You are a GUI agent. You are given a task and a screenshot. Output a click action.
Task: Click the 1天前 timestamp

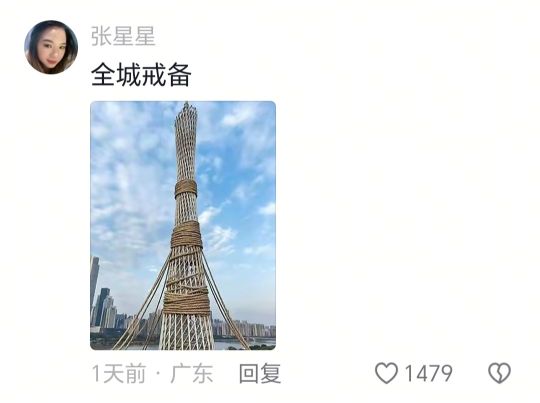tap(119, 373)
